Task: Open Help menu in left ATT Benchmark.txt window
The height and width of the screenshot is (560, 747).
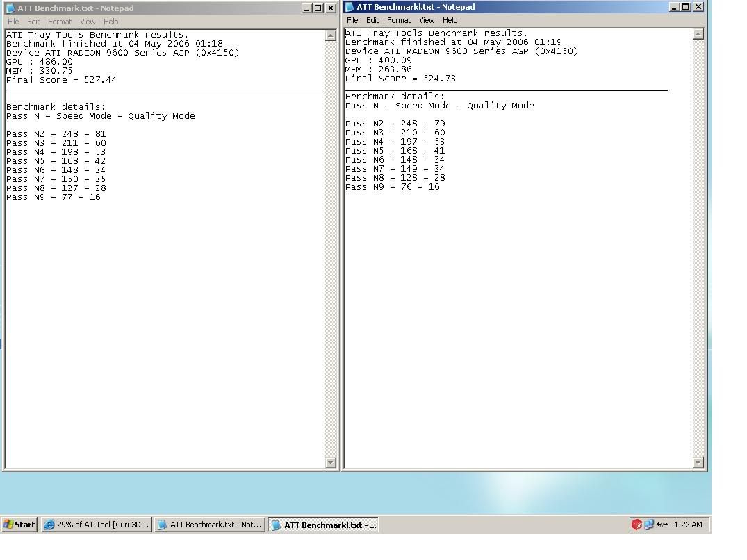Action: tap(111, 22)
